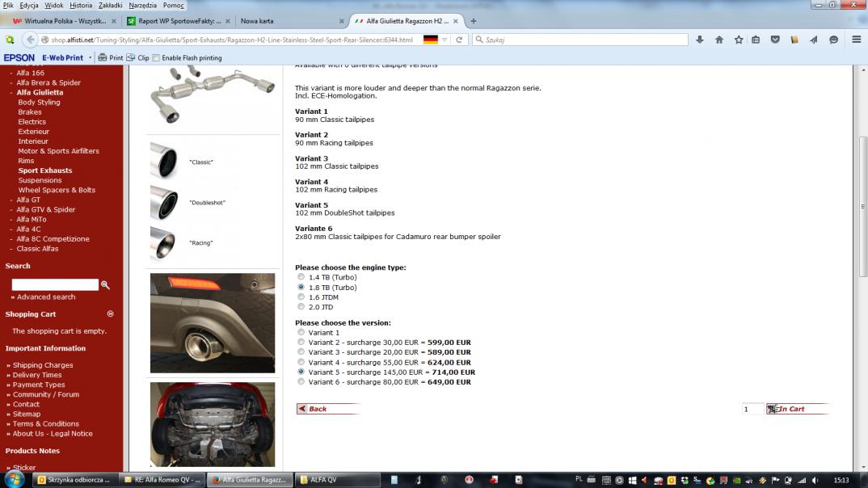Viewport: 868px width, 488px height.
Task: Open a new tab with the plus icon
Action: click(474, 21)
